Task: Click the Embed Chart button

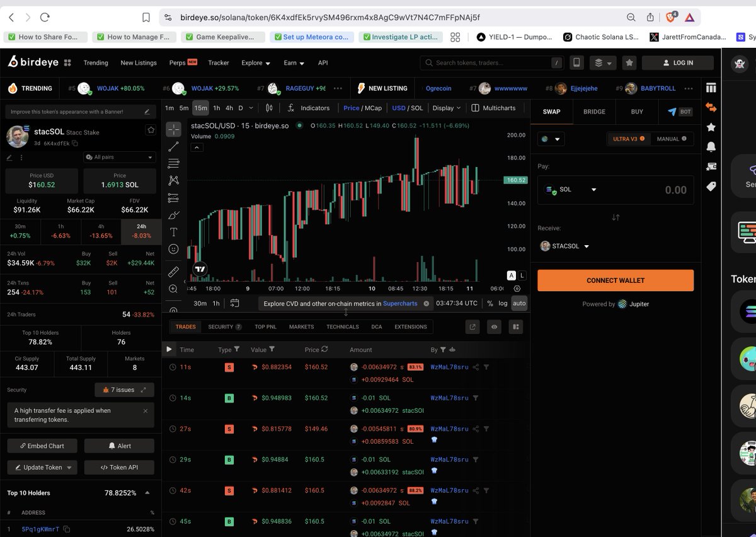Action: pos(42,446)
